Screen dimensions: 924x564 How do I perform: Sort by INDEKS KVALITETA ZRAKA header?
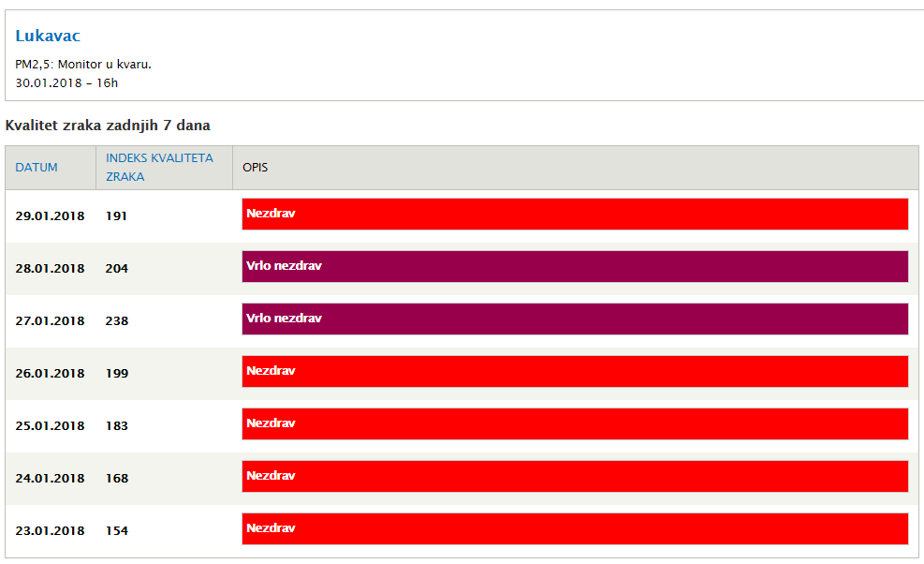[x=159, y=167]
